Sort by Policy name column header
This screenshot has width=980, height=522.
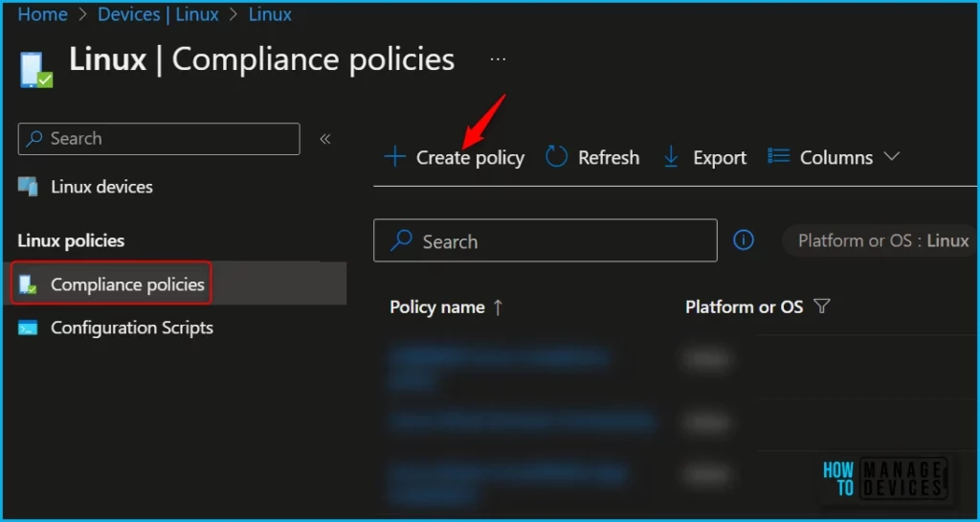[436, 306]
